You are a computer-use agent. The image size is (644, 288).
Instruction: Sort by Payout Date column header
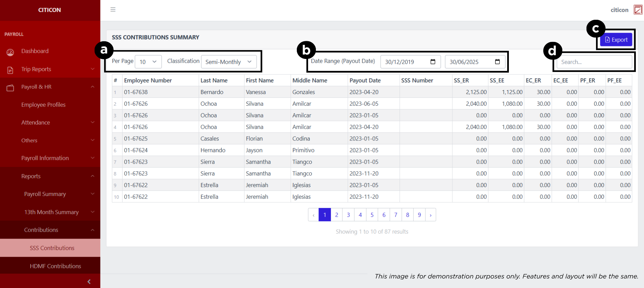365,80
